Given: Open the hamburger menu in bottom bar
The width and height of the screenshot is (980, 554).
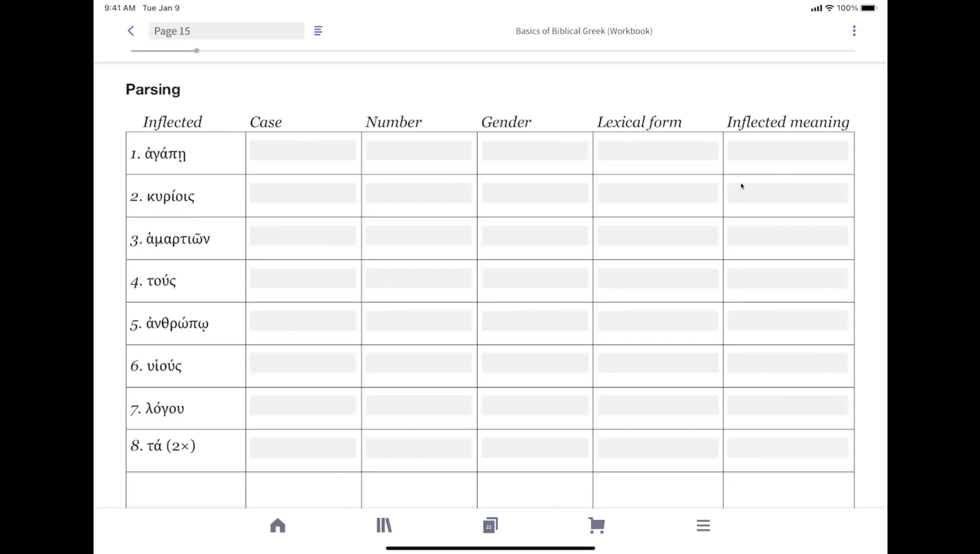Looking at the screenshot, I should tap(703, 525).
